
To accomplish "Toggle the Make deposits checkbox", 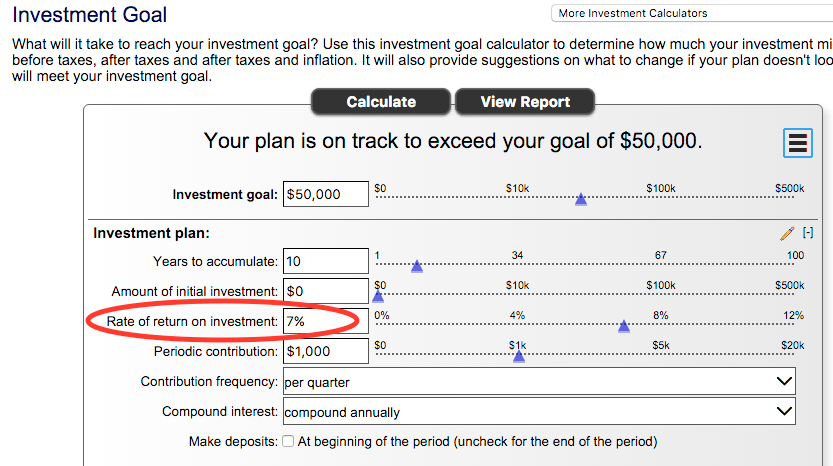I will (288, 441).
